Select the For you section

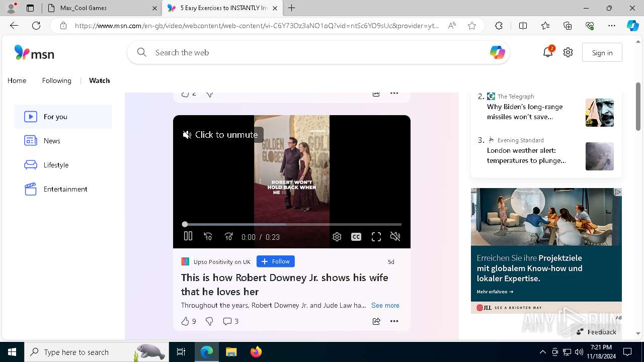[63, 117]
